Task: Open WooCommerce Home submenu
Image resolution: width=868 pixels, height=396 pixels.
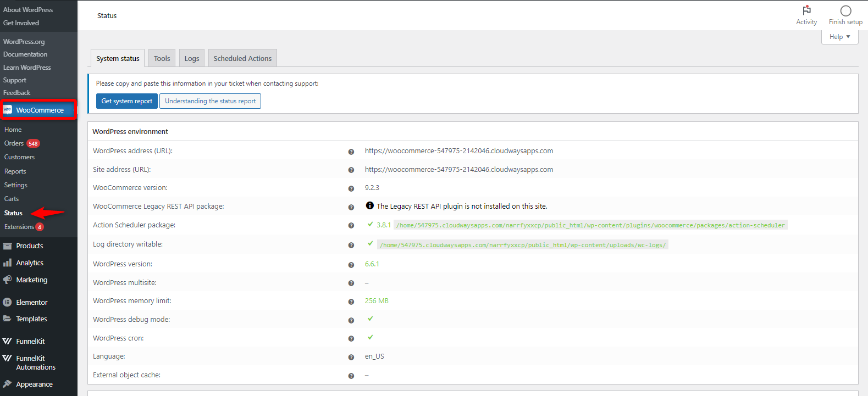Action: [13, 130]
